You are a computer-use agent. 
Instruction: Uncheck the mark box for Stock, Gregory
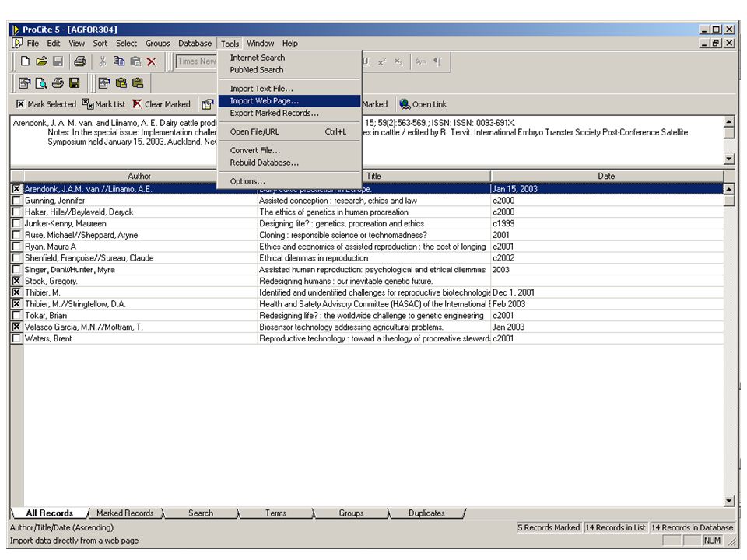coord(16,281)
